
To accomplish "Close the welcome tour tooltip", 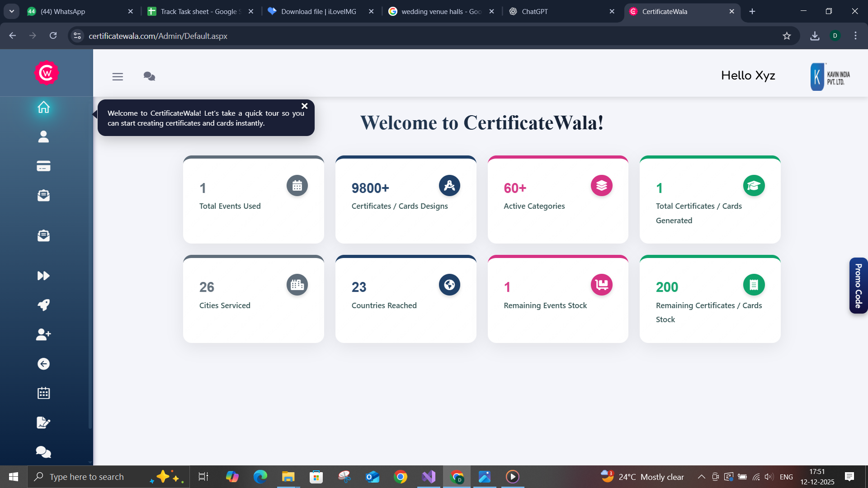I will click(305, 106).
